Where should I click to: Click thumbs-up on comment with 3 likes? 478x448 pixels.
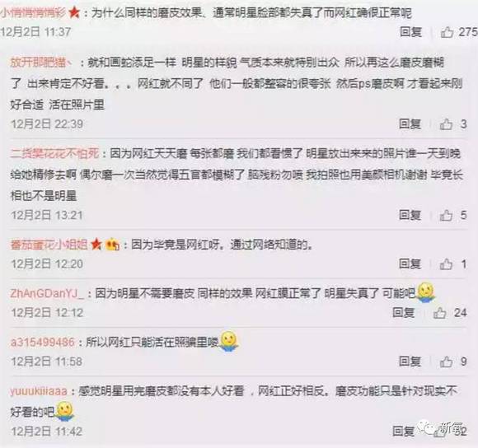pos(446,124)
